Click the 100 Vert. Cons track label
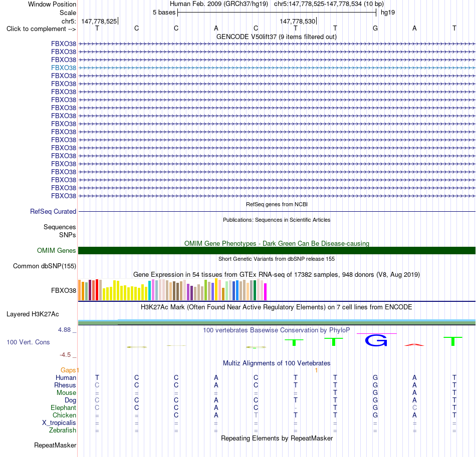 click(x=28, y=342)
